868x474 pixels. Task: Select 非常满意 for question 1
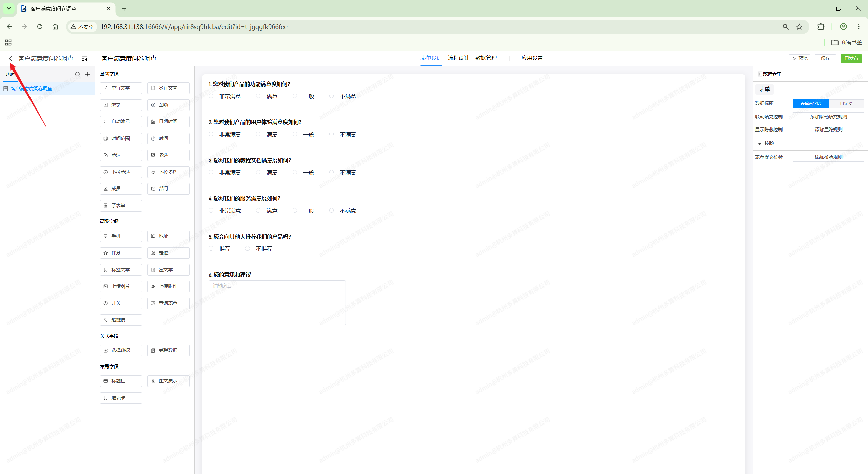pyautogui.click(x=211, y=96)
